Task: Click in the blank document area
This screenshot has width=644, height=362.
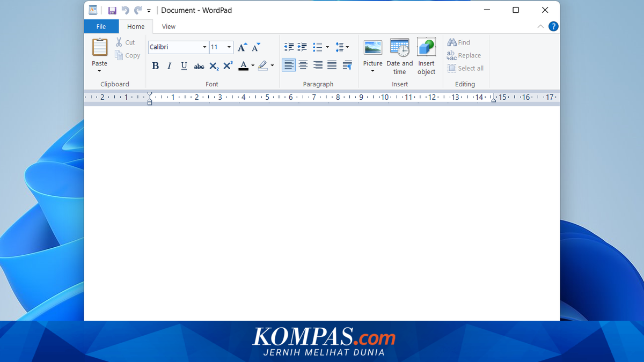Action: [x=322, y=213]
